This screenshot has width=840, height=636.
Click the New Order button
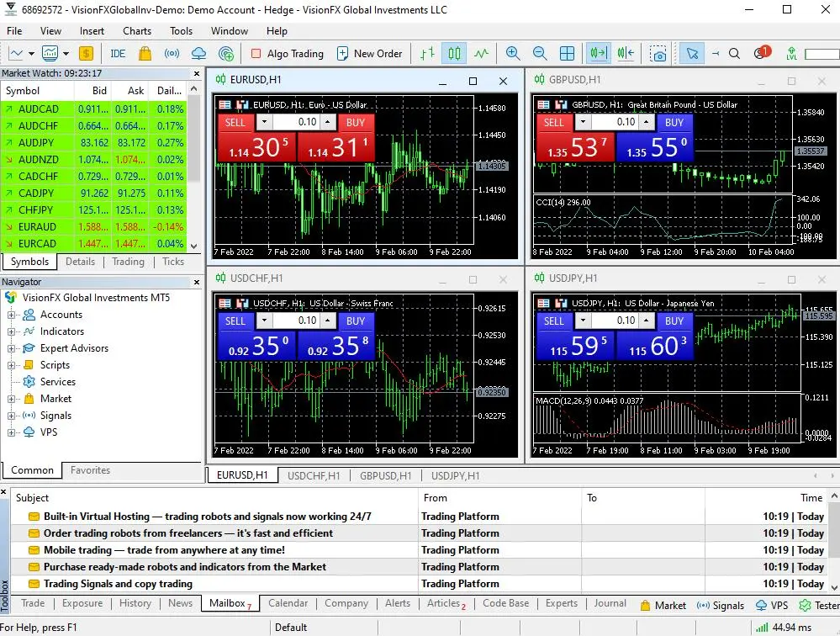pyautogui.click(x=370, y=54)
